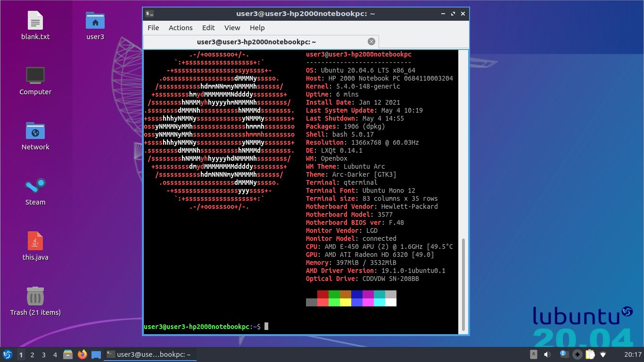
Task: Open the clipboard manager tray icon
Action: click(x=590, y=354)
